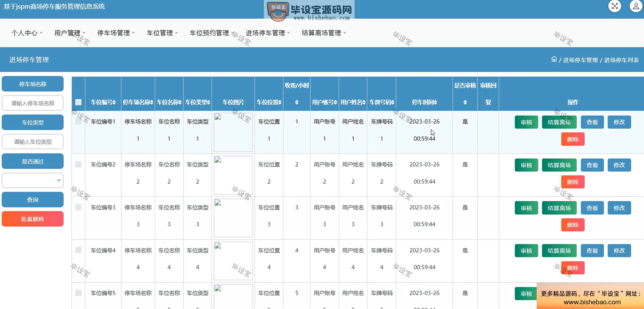Sort by 车位名称 column arrows

[180, 102]
